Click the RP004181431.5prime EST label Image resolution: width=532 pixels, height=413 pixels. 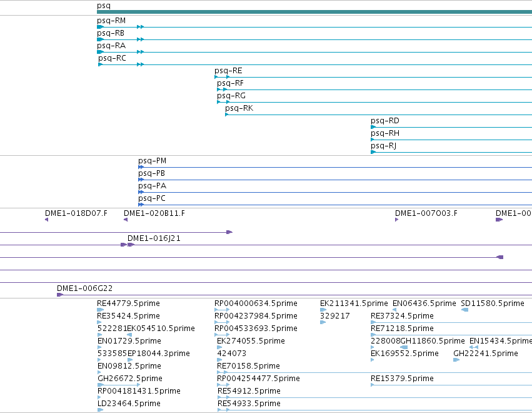pyautogui.click(x=139, y=391)
